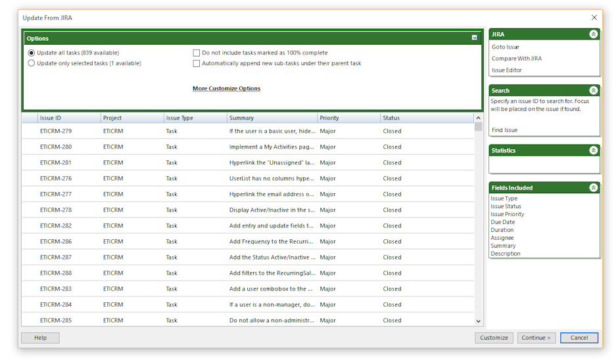Viewport: 616px width, 364px height.
Task: Sort by Project column header
Action: [132, 118]
